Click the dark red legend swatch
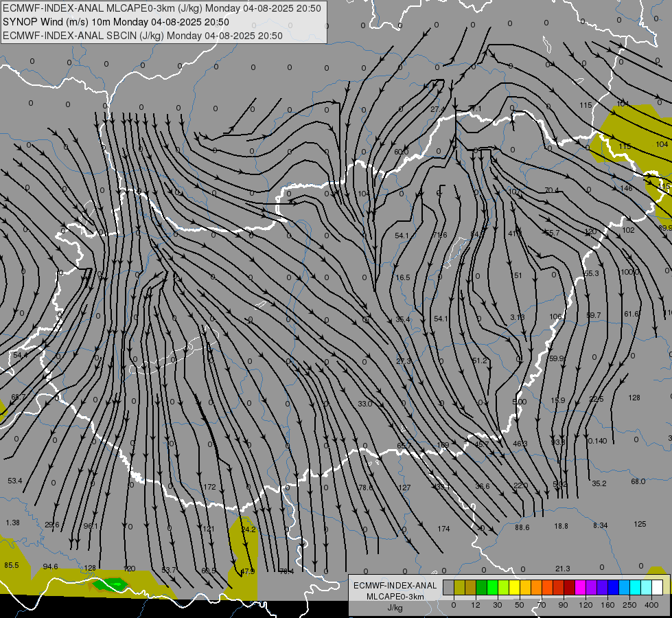 click(x=569, y=587)
